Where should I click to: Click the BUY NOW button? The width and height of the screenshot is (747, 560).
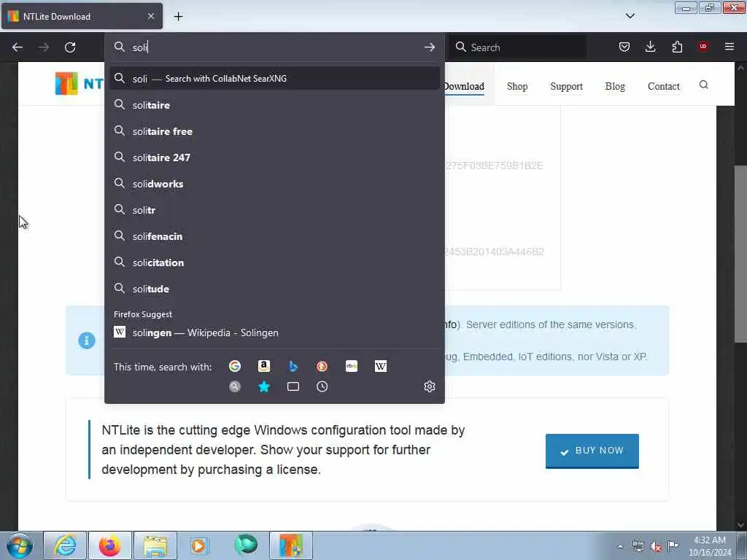(592, 451)
